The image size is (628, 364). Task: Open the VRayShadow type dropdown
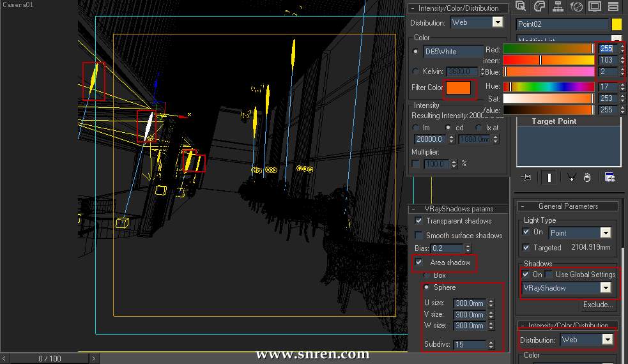605,288
